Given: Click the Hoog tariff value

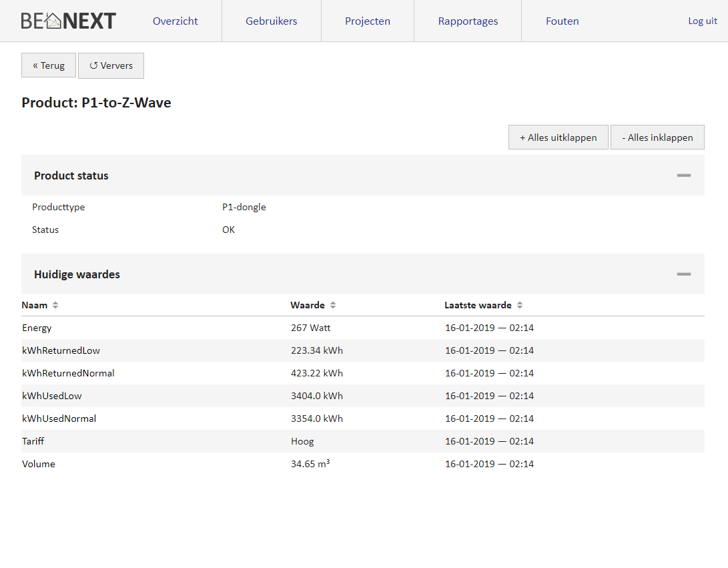Looking at the screenshot, I should pyautogui.click(x=302, y=442).
